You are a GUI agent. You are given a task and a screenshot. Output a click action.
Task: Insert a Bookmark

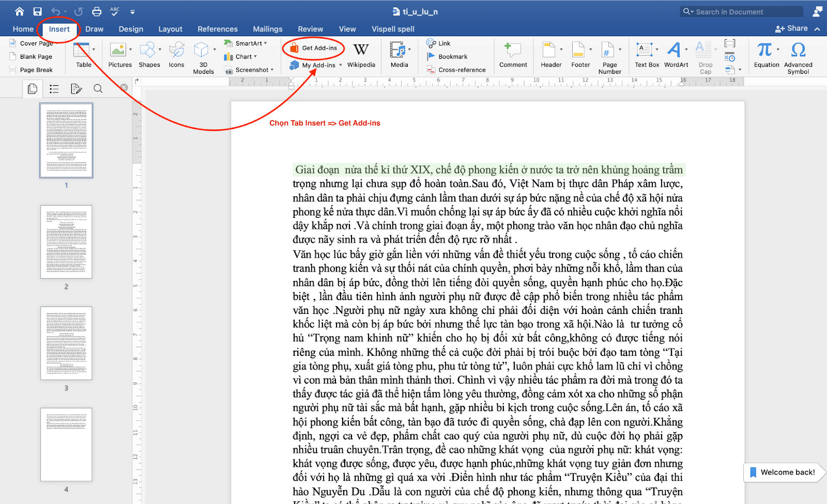(447, 57)
